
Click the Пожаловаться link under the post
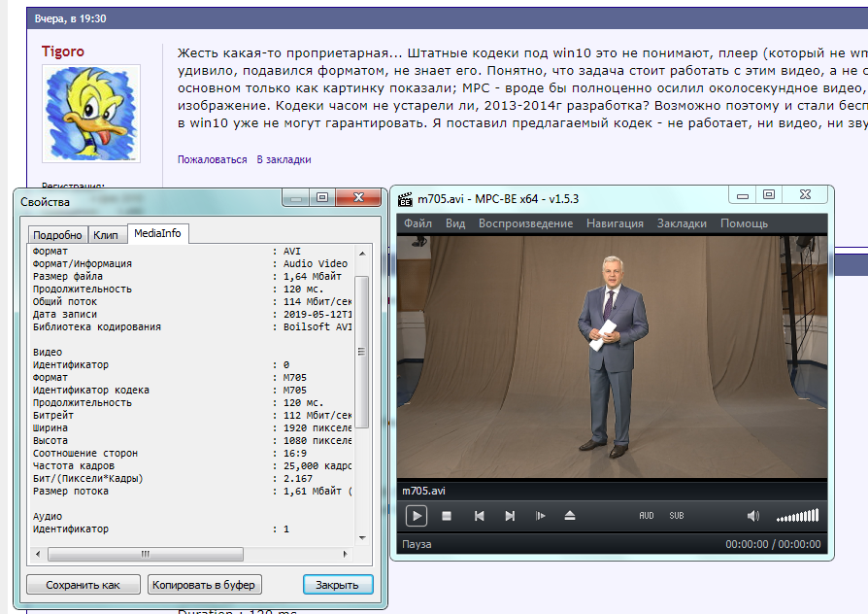[212, 159]
